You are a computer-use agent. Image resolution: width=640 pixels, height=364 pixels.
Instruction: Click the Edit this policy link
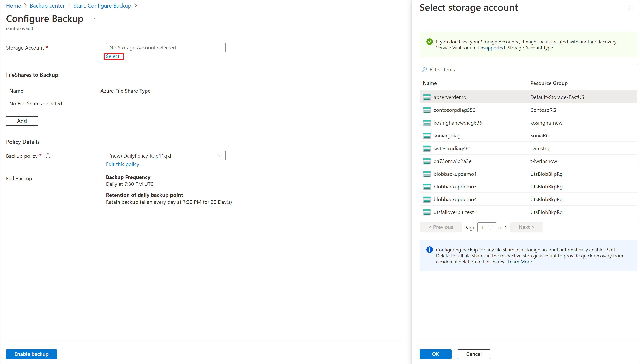click(123, 164)
